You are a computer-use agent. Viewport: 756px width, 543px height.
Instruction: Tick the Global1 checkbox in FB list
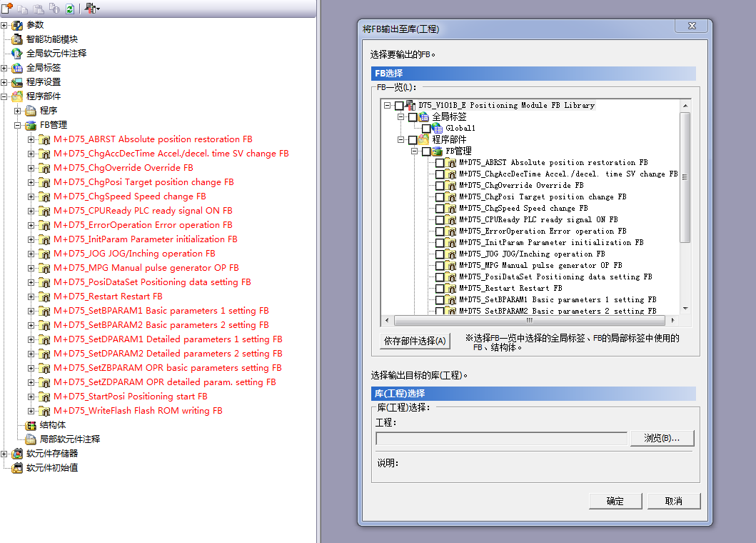click(x=426, y=129)
